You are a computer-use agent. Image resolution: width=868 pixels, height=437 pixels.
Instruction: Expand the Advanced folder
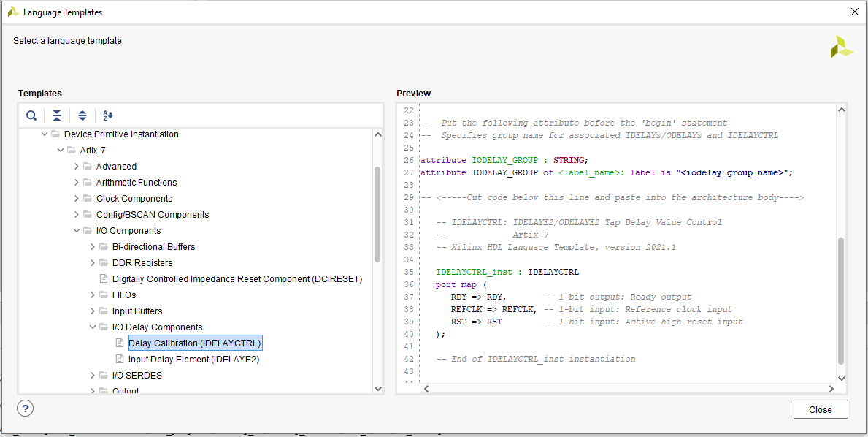(x=77, y=166)
